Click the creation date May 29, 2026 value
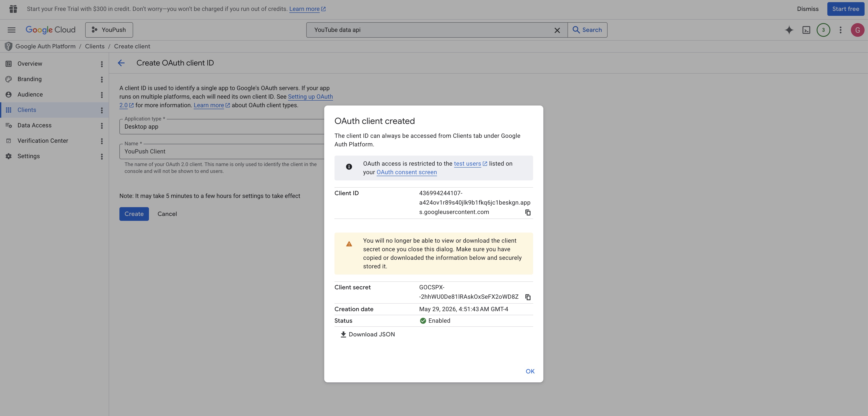Viewport: 868px width, 416px height. (464, 309)
